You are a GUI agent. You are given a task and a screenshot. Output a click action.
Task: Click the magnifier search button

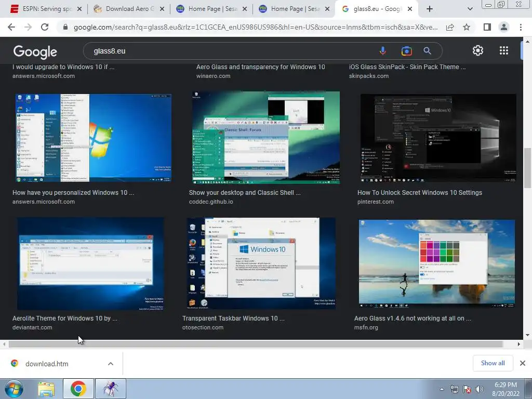[427, 51]
